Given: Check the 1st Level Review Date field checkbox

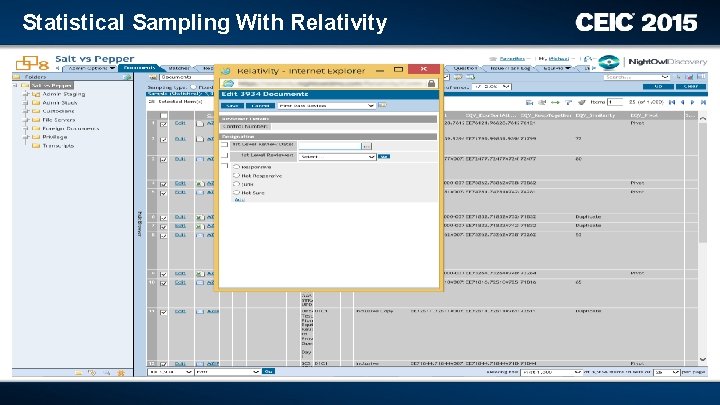Looking at the screenshot, I should 225,145.
